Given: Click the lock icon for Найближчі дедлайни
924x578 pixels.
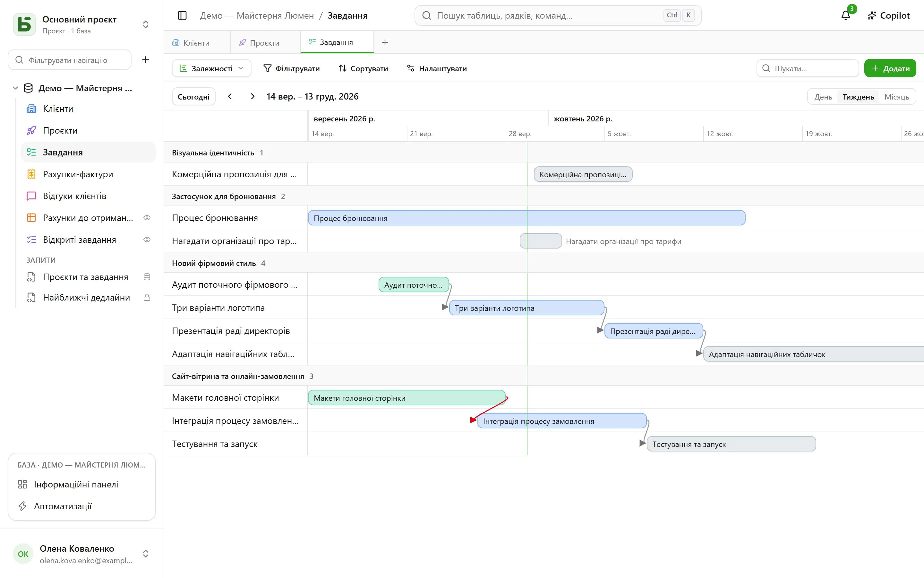Looking at the screenshot, I should coord(147,297).
